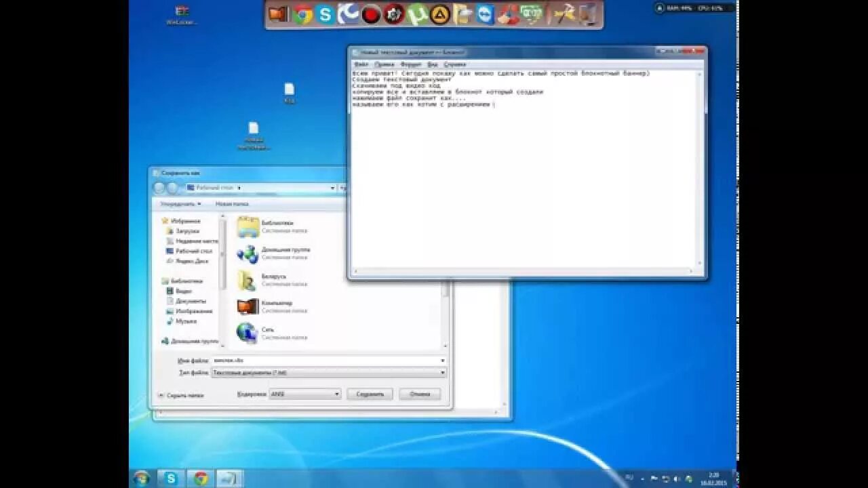Open the red record button app in dock
The height and width of the screenshot is (488, 868).
(x=371, y=14)
